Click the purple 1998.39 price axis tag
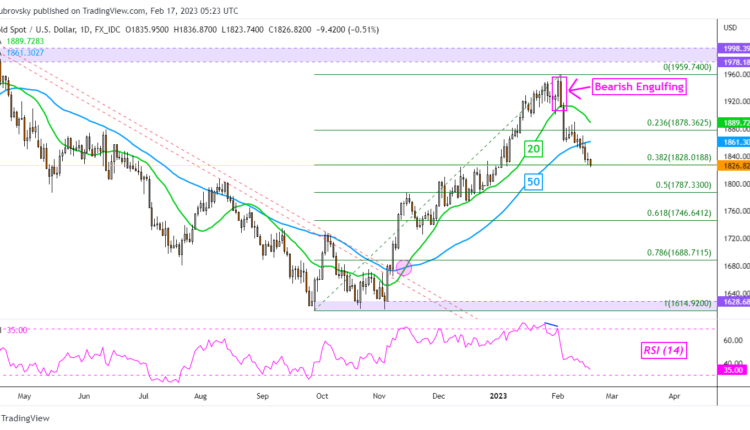The height and width of the screenshot is (430, 750). tap(734, 47)
